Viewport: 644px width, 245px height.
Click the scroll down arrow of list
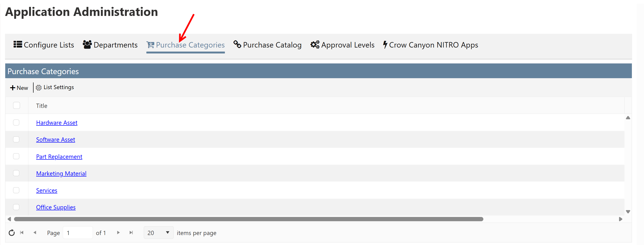(x=628, y=212)
